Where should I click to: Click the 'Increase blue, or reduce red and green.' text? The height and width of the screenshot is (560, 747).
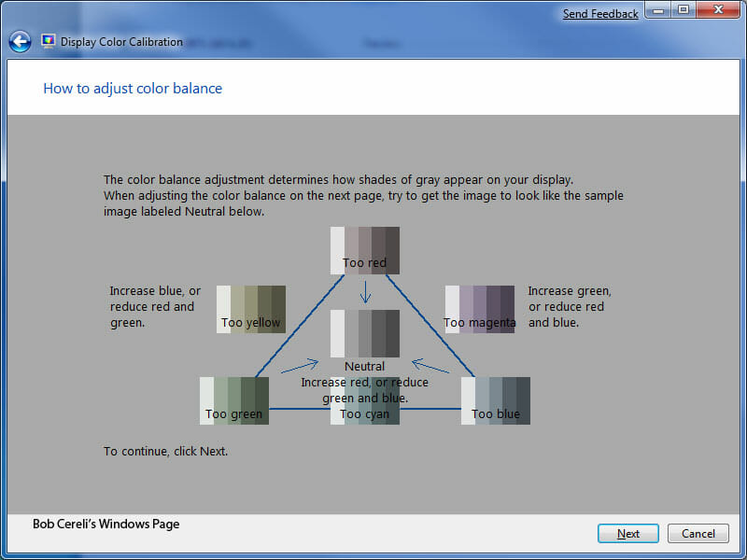[x=155, y=307]
